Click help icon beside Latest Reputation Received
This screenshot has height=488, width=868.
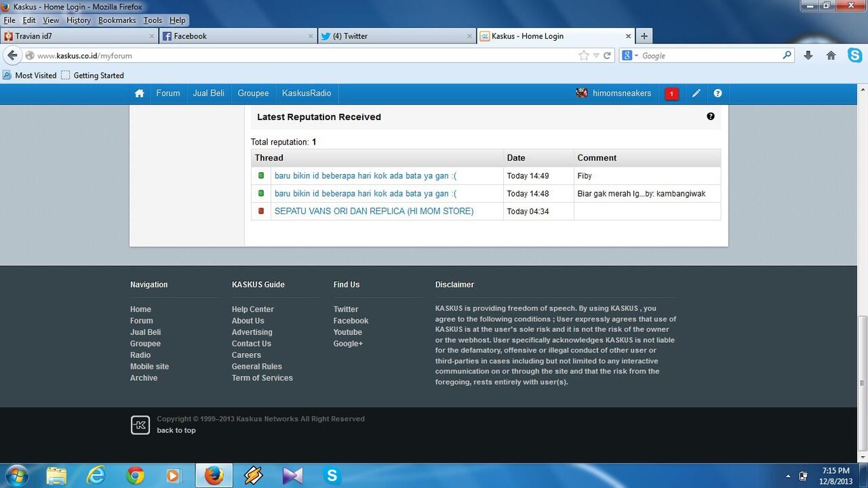711,117
